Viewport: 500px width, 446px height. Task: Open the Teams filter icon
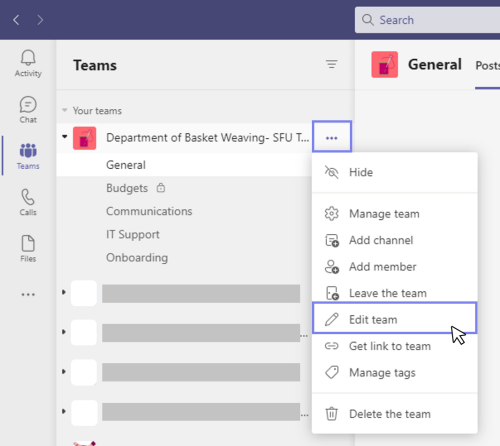tap(331, 64)
